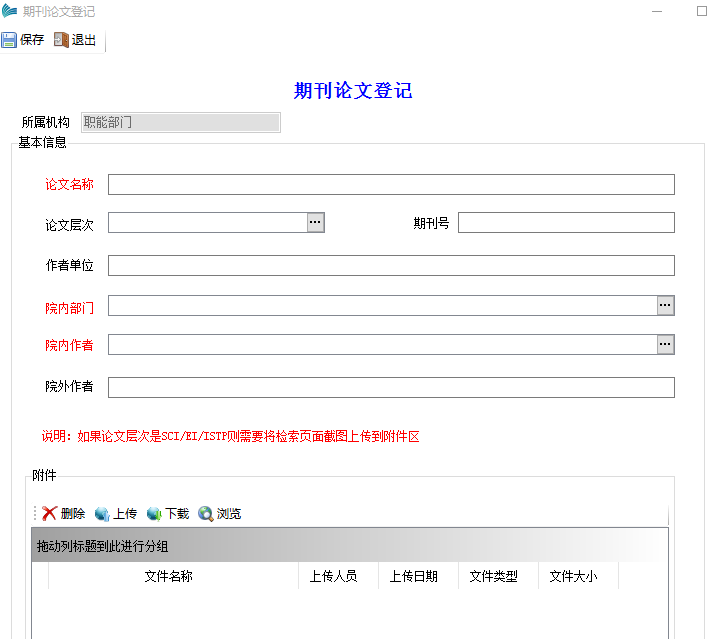708x639 pixels.
Task: Click the 附件 group label
Action: pyautogui.click(x=44, y=475)
